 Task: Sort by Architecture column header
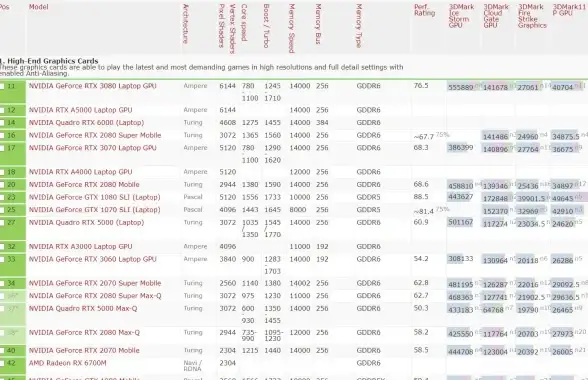pyautogui.click(x=185, y=24)
